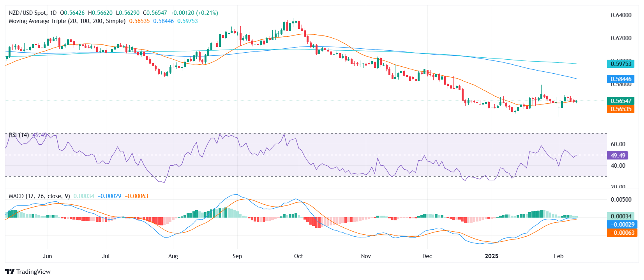This screenshot has height=280, width=644.
Task: Click the Feb label on time axis
Action: [559, 256]
